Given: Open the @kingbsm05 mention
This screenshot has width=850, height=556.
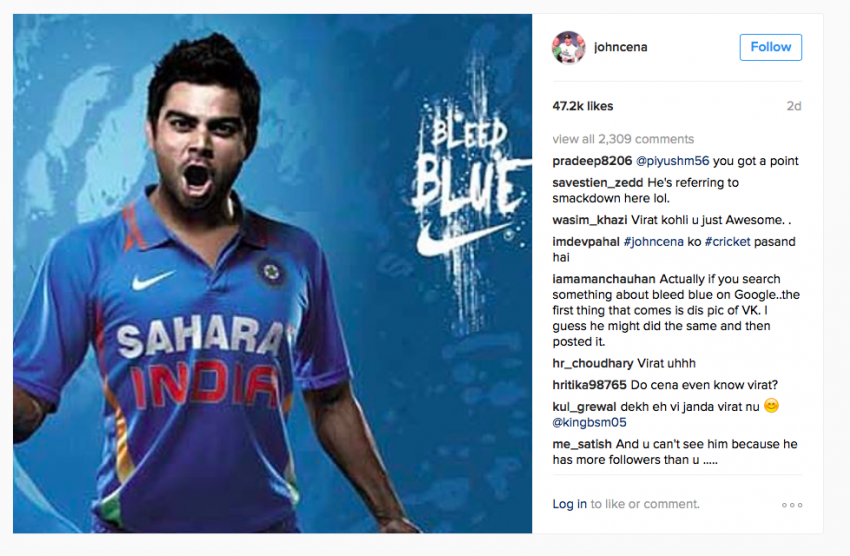Looking at the screenshot, I should point(589,423).
